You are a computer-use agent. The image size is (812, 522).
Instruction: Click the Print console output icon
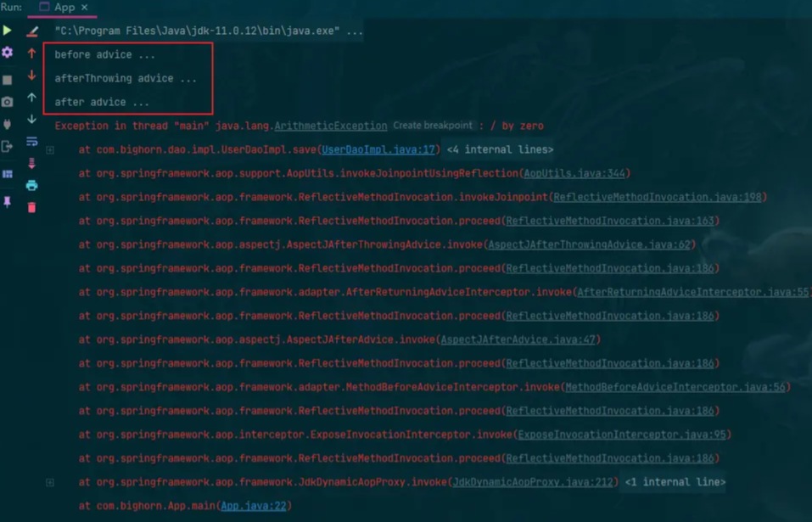tap(32, 185)
